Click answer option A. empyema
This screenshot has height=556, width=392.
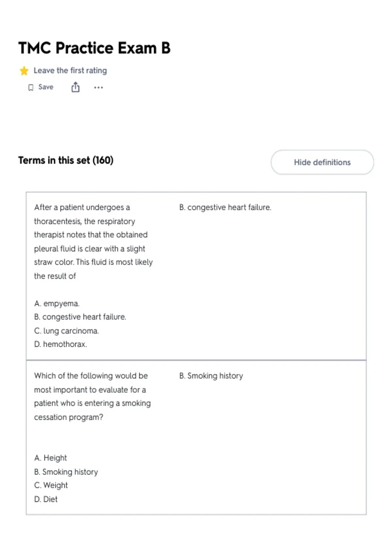point(57,304)
